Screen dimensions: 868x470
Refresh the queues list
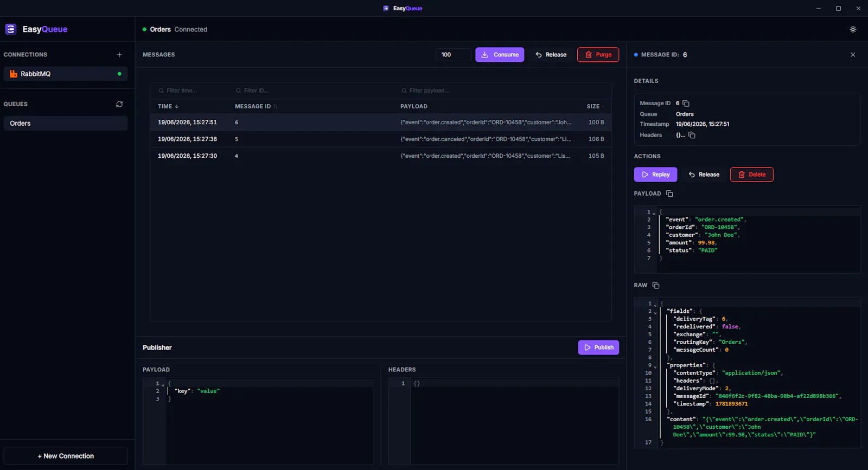(119, 104)
